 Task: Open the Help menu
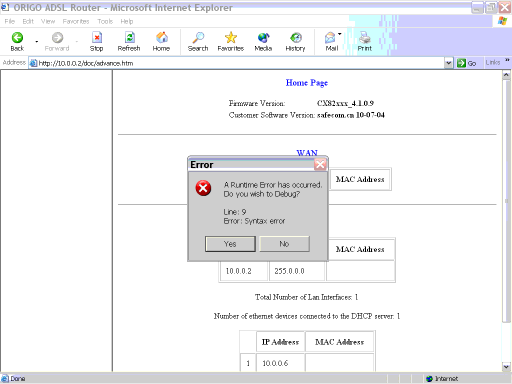point(127,21)
